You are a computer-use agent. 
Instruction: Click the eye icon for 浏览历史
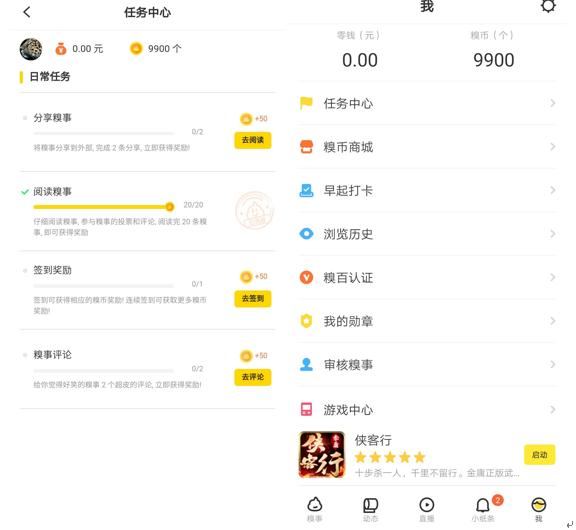tap(306, 234)
